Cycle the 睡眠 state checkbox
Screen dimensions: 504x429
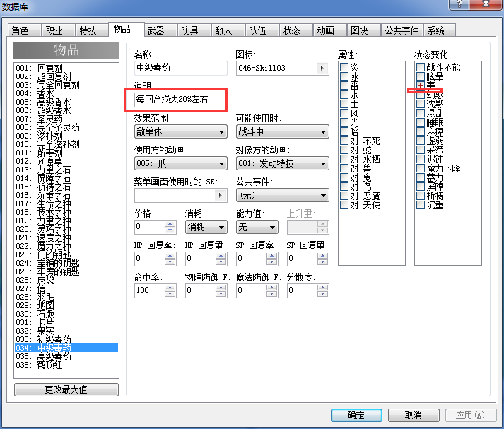[421, 122]
